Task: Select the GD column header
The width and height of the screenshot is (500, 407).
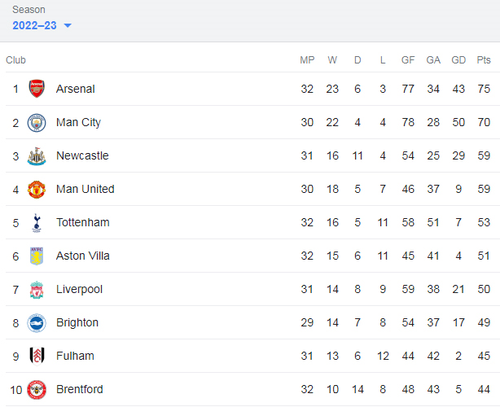Action: pos(458,60)
